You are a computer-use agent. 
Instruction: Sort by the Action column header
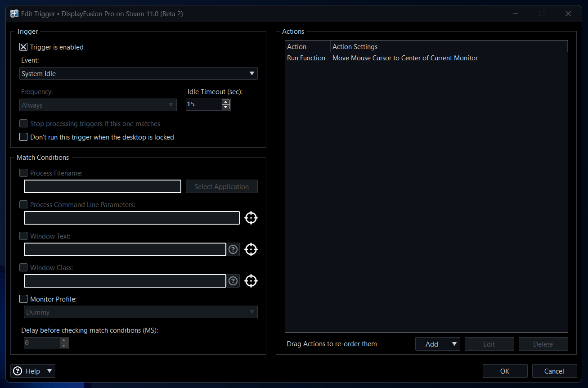click(x=308, y=47)
